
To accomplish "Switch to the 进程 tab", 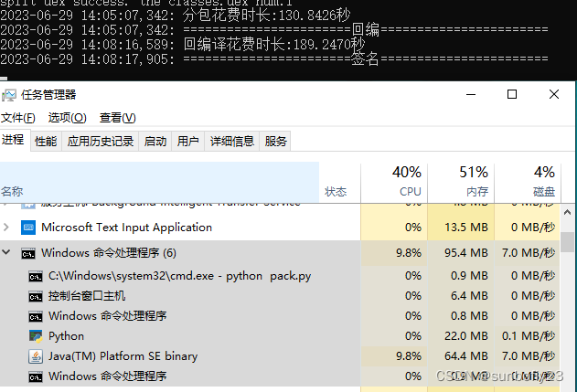I will point(13,140).
